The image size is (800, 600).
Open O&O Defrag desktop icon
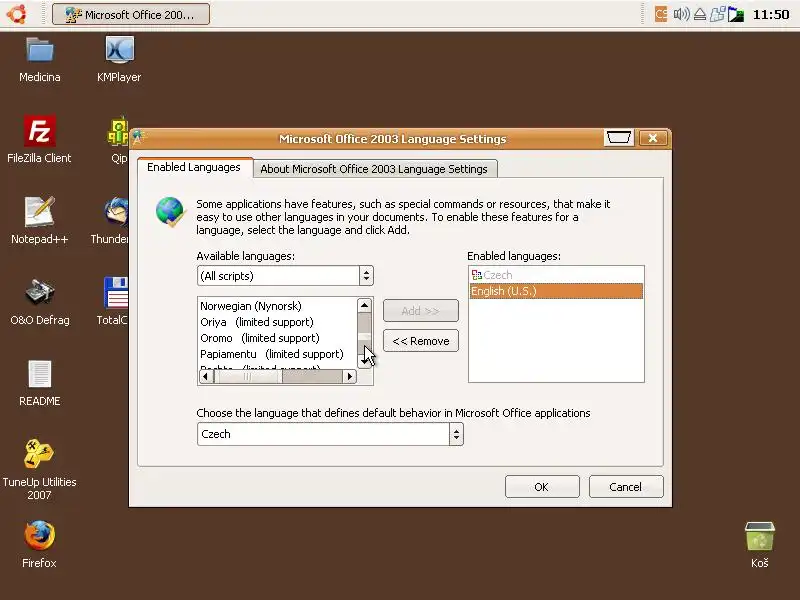40,292
